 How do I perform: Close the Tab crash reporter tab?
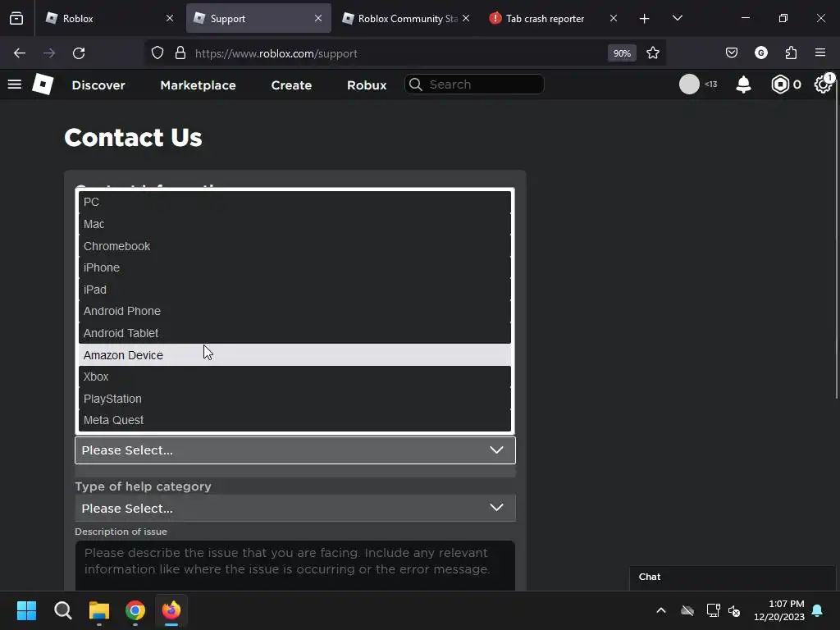614,18
